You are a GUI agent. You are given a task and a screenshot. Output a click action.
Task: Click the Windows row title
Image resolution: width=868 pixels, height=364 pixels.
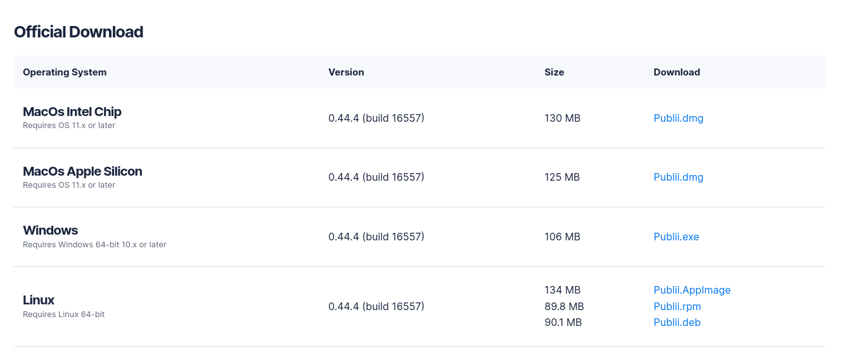[x=50, y=230]
